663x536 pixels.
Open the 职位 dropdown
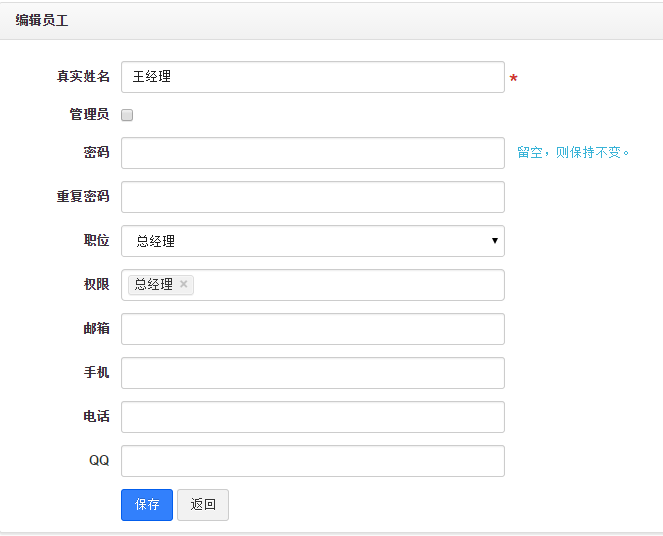click(312, 241)
